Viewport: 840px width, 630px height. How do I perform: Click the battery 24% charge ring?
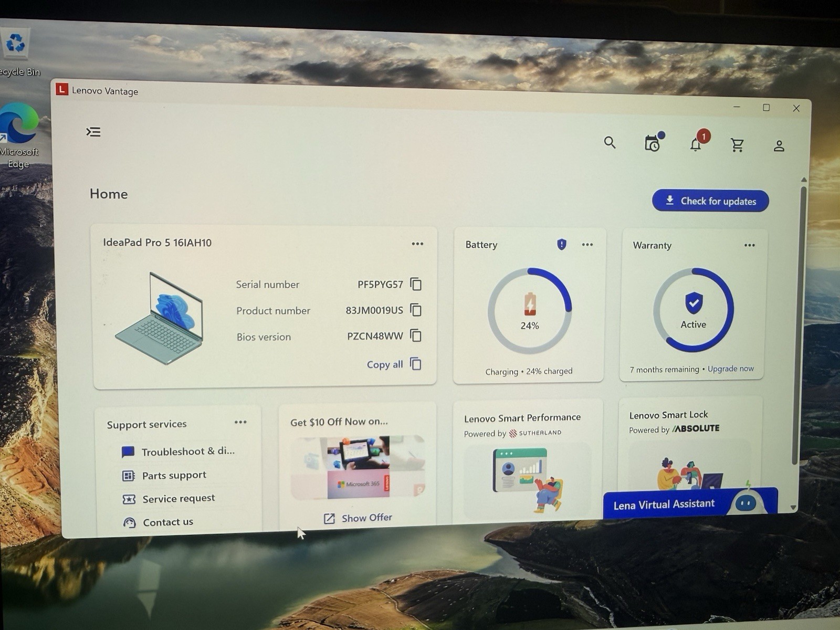click(x=530, y=311)
